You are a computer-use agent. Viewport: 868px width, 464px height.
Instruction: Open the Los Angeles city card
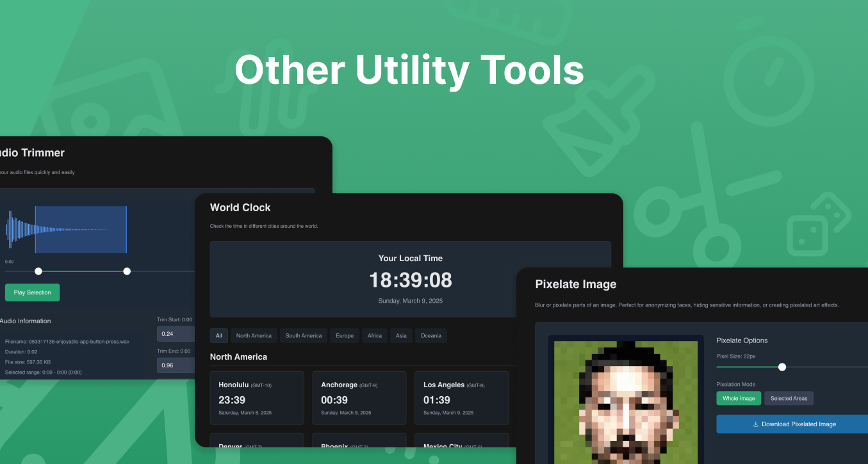click(x=462, y=398)
